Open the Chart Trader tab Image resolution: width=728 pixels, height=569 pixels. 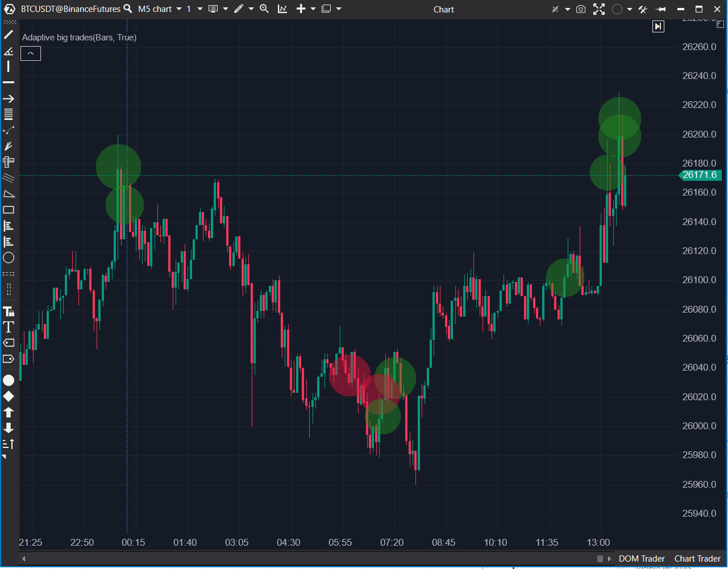(x=697, y=559)
